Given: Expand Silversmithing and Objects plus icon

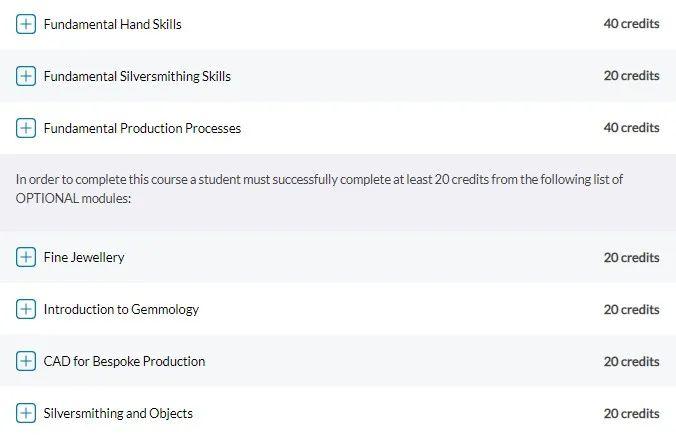Looking at the screenshot, I should pyautogui.click(x=26, y=413).
